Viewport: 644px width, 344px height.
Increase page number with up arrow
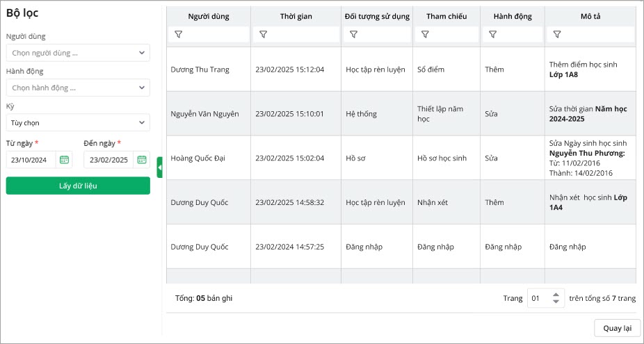coord(555,294)
